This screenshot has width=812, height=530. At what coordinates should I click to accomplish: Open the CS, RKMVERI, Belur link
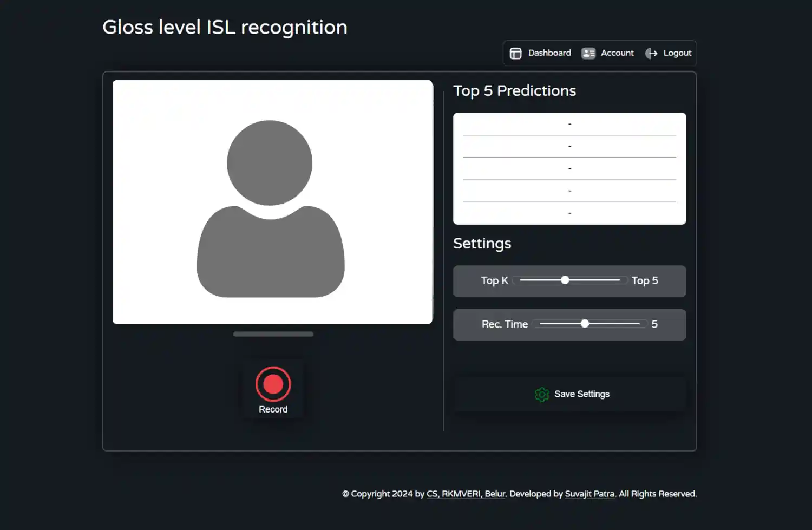pos(466,494)
